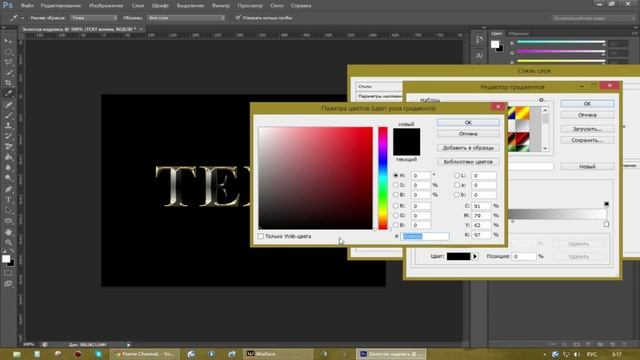Select the L lightness radio button
The width and height of the screenshot is (640, 360).
click(457, 175)
